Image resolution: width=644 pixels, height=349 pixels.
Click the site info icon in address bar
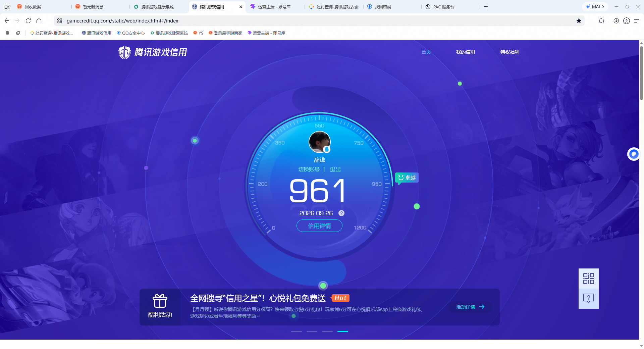pyautogui.click(x=60, y=21)
